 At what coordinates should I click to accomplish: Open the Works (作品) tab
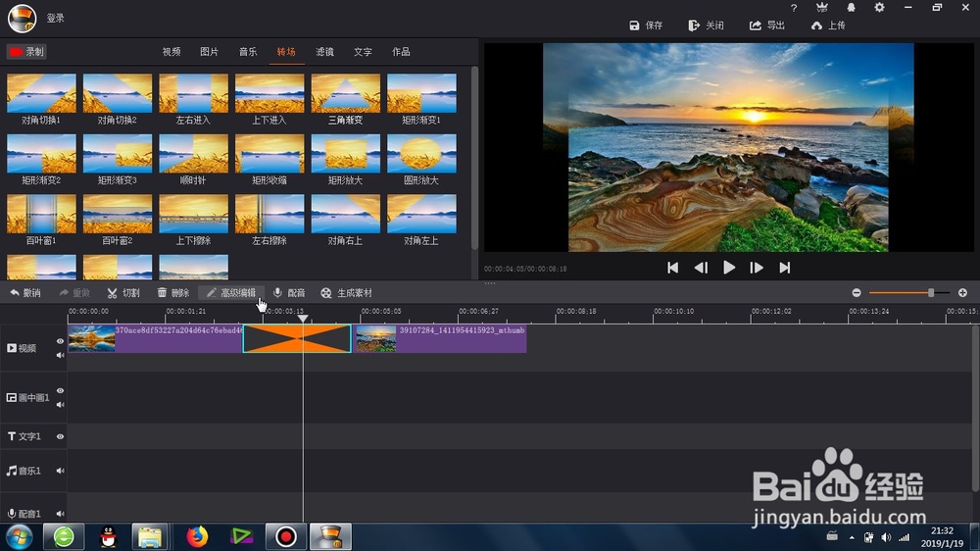(x=401, y=52)
